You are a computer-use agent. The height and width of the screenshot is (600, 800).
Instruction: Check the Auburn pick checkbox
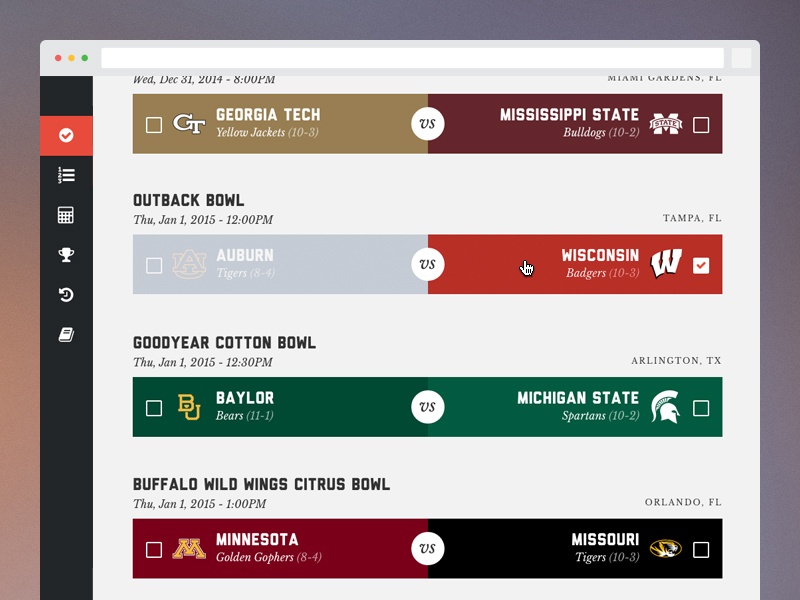coord(154,265)
